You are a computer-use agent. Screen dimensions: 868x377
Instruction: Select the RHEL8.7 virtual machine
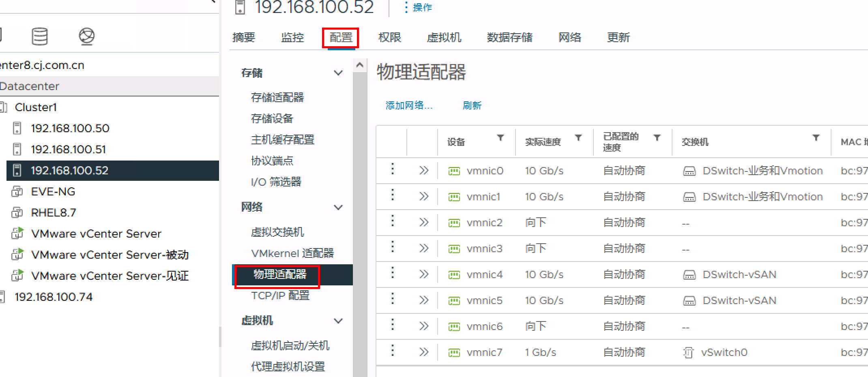point(54,212)
